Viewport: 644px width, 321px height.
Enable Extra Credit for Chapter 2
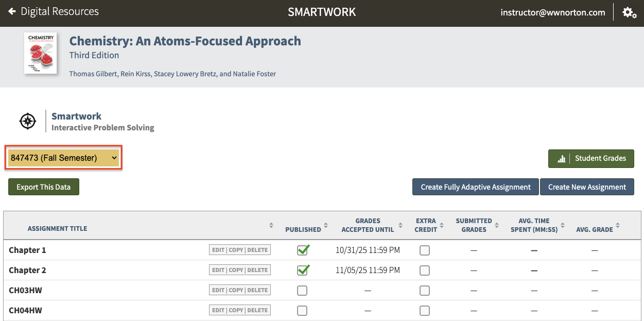coord(425,271)
